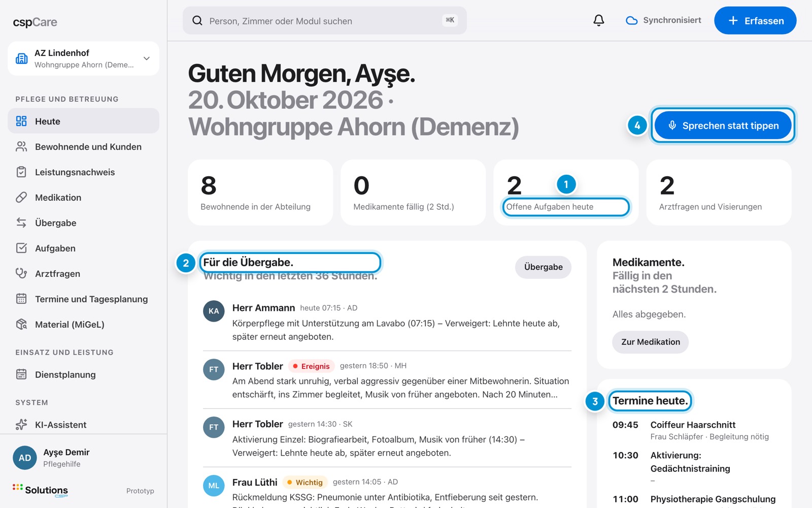This screenshot has height=508, width=812.
Task: Click Zur Medikation button
Action: pyautogui.click(x=651, y=342)
